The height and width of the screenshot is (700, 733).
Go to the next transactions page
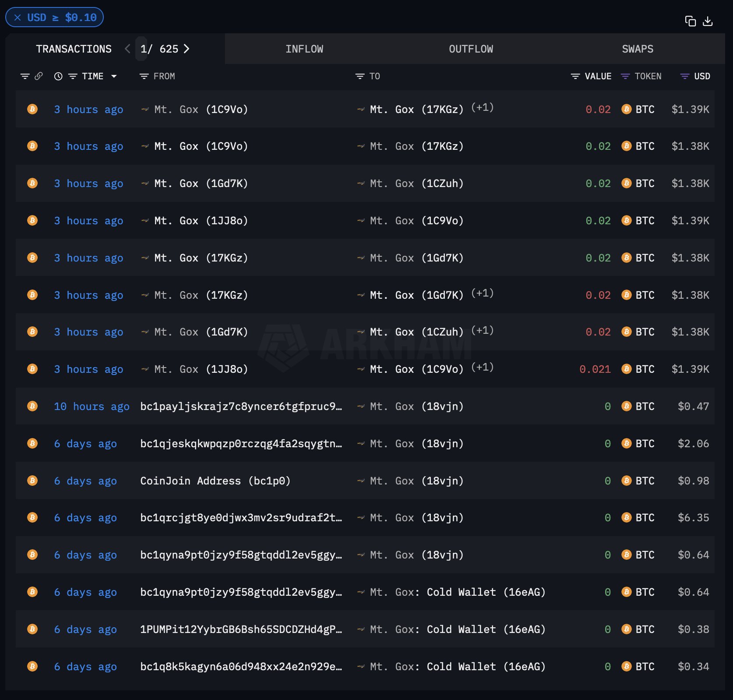[187, 49]
